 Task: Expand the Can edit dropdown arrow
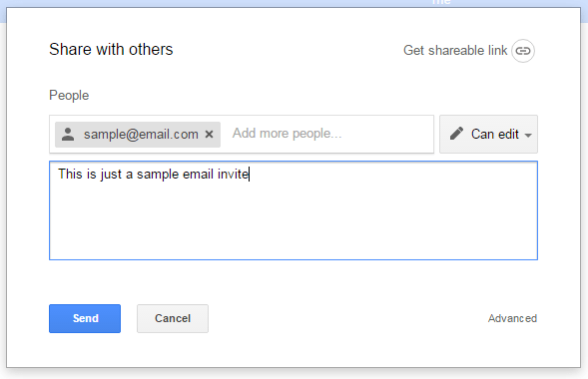click(528, 136)
